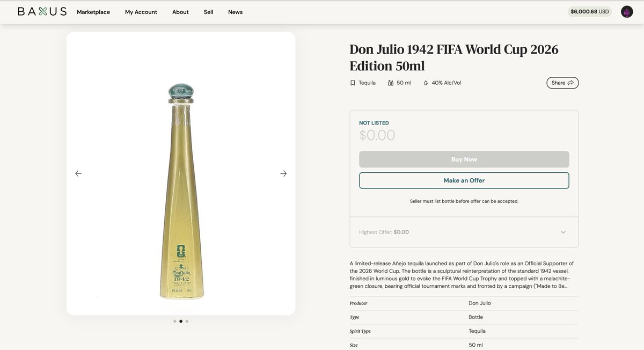
Task: Click the Producer row label
Action: click(x=358, y=303)
